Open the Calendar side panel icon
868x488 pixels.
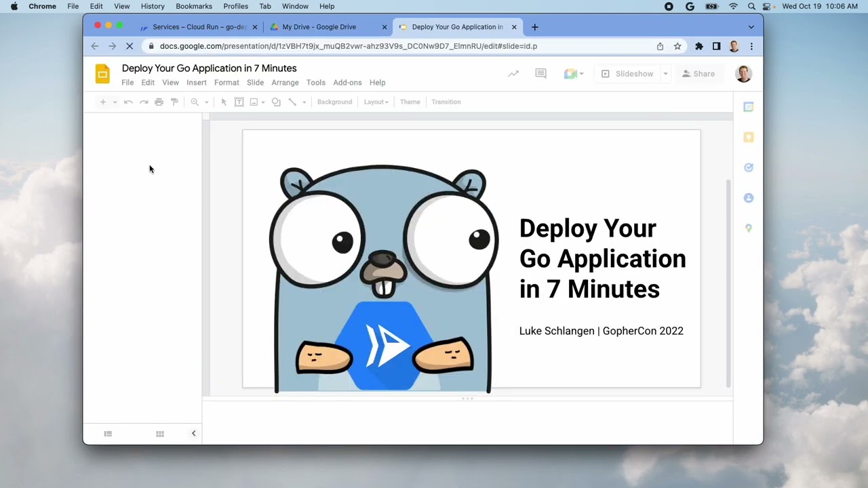749,107
